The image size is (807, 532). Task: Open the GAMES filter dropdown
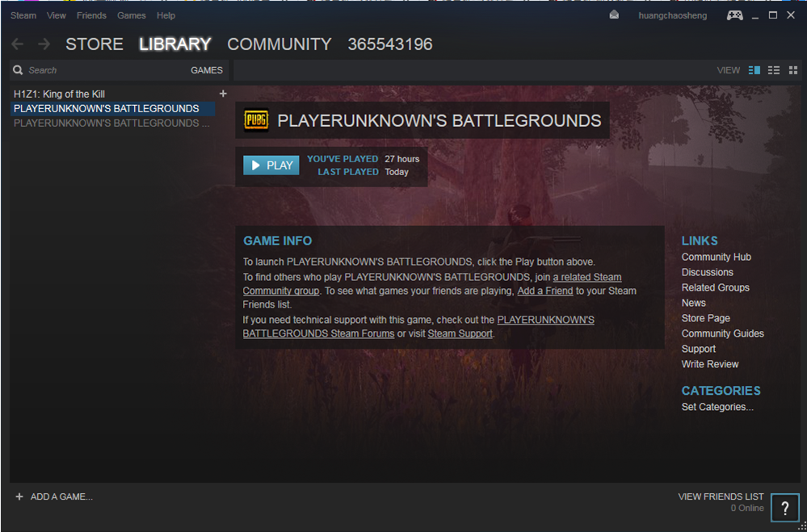point(206,70)
